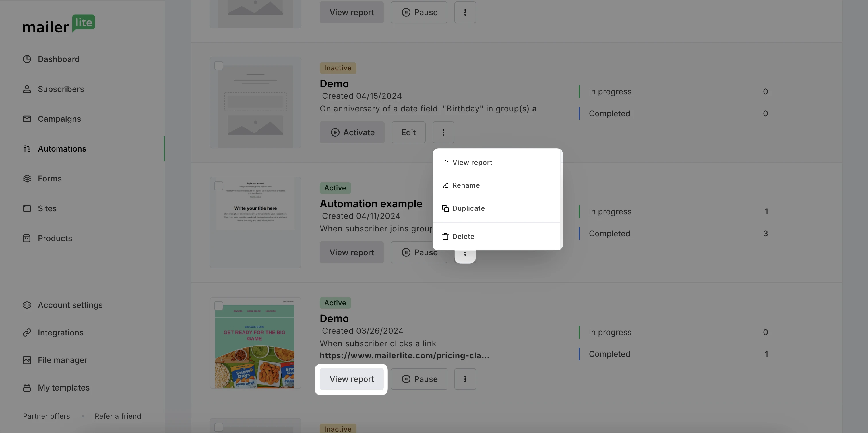View report for Automation example
This screenshot has height=433, width=868.
tap(352, 252)
